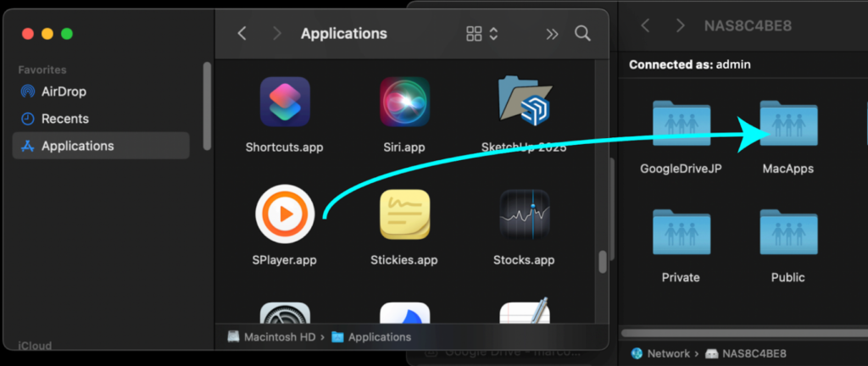Open the icon view mode dropdown
Screen dimensions: 868x366
pyautogui.click(x=481, y=34)
